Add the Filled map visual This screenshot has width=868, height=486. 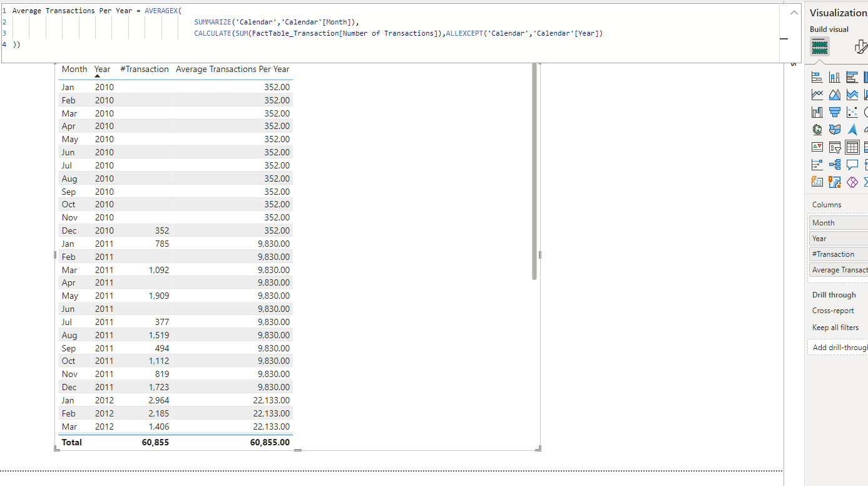coord(834,130)
